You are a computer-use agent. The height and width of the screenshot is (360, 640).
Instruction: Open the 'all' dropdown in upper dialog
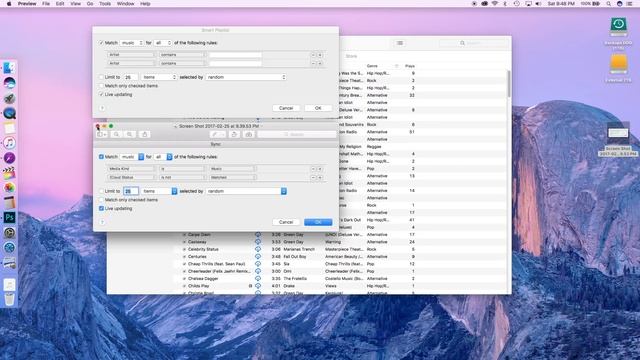click(163, 43)
